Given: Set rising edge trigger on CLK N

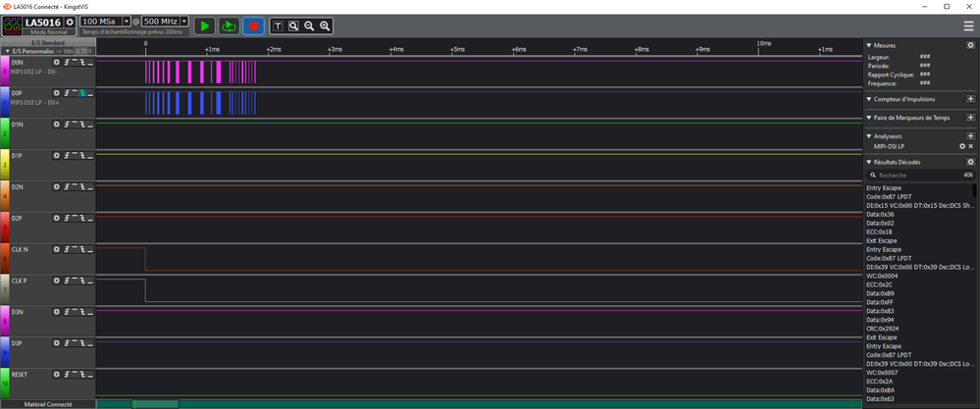Looking at the screenshot, I should pos(67,249).
